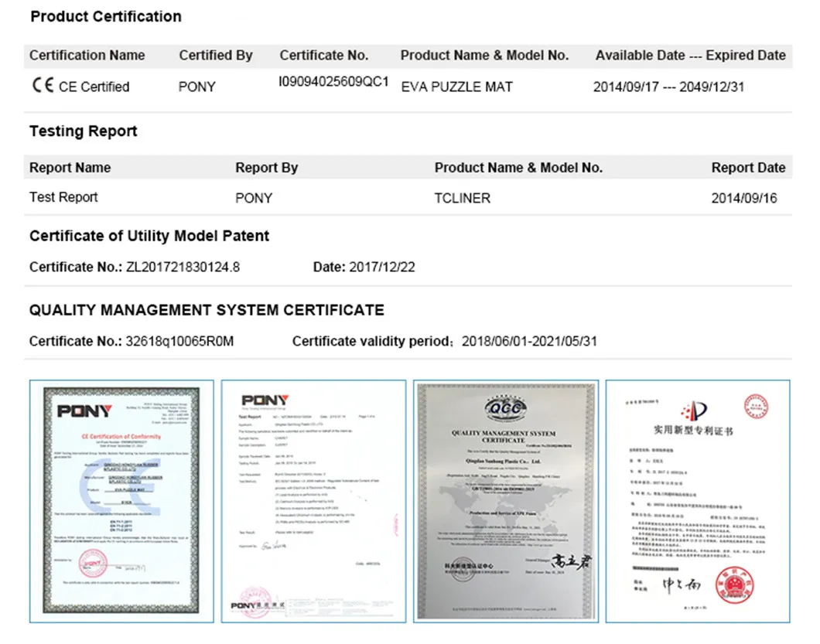Click the 'Report Date' column header
The width and height of the screenshot is (820, 644).
(x=747, y=168)
